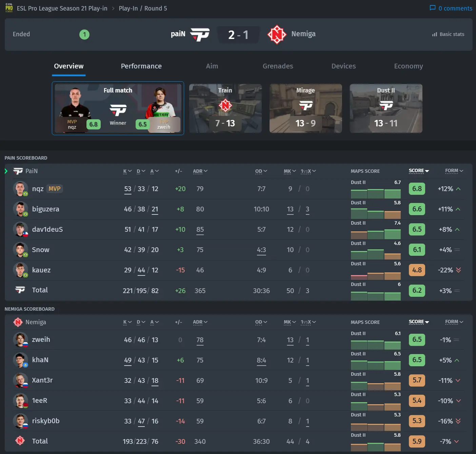This screenshot has width=476, height=454.
Task: Click nqz player avatar in scoreboard
Action: coord(20,189)
